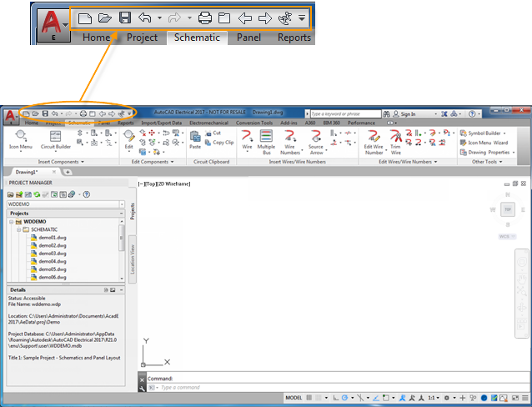This screenshot has width=532, height=407.
Task: Run the Wire Numbers tool
Action: (290, 142)
